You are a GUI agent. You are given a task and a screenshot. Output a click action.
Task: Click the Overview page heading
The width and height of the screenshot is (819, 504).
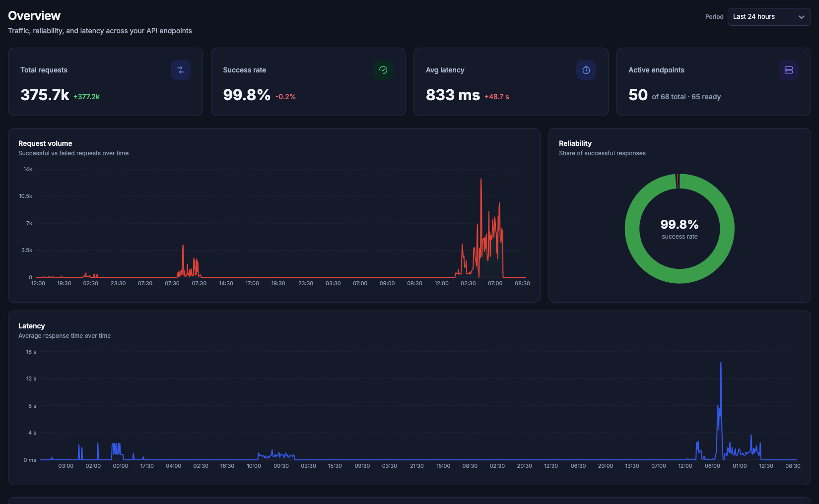(34, 16)
